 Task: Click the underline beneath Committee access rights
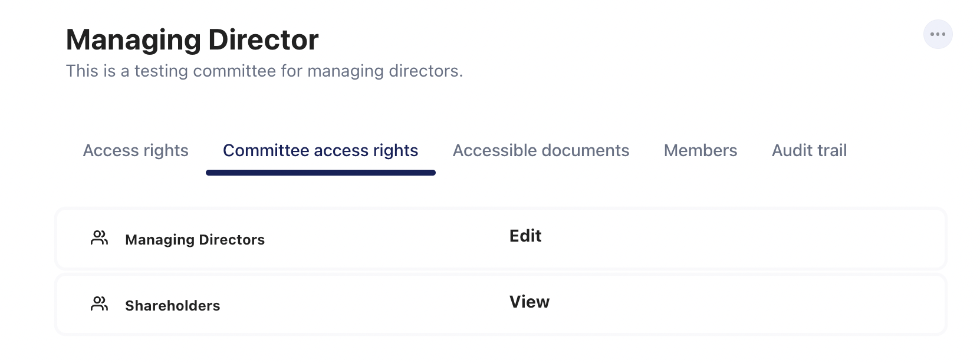pos(320,173)
